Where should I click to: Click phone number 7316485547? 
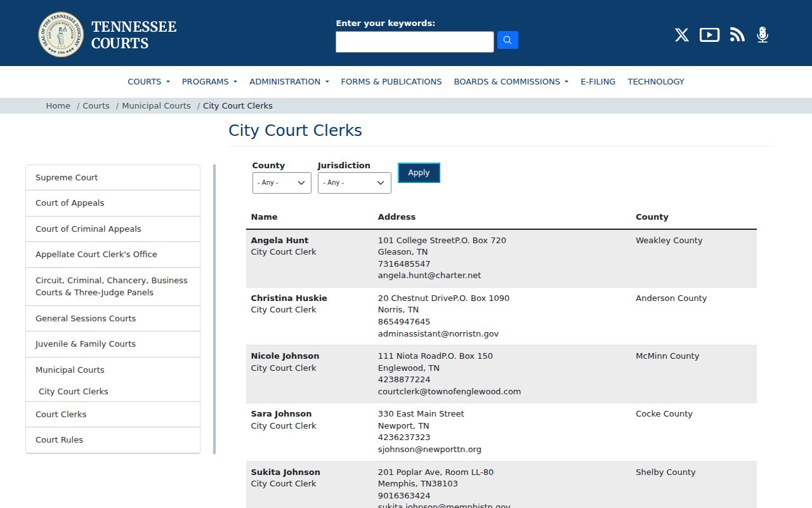pos(404,264)
